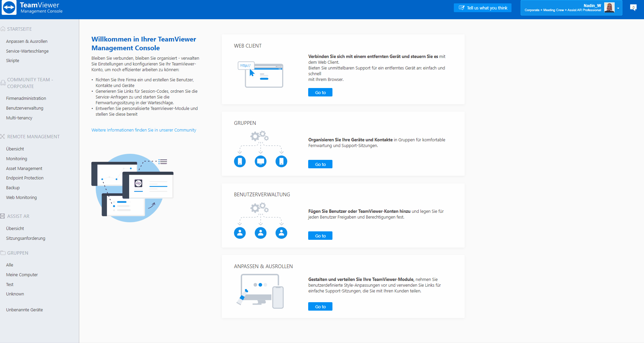Click the Anpassen & Ausrollen monitor illustration

click(260, 291)
